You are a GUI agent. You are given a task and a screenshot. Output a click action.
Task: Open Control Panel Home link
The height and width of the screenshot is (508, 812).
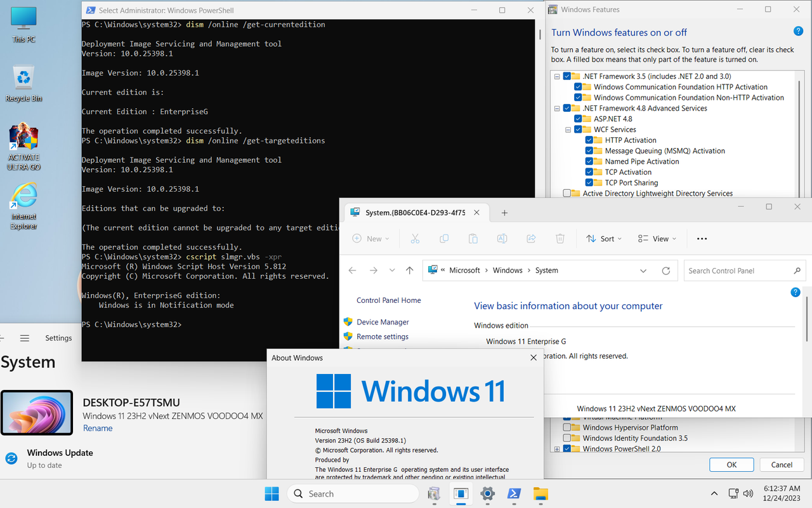pos(388,300)
